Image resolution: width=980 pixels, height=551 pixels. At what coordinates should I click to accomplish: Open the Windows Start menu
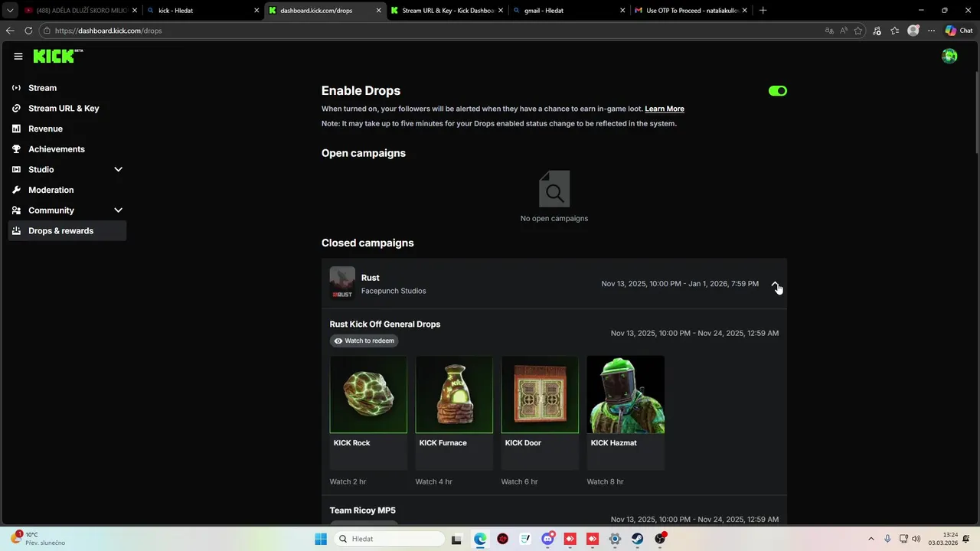point(321,539)
